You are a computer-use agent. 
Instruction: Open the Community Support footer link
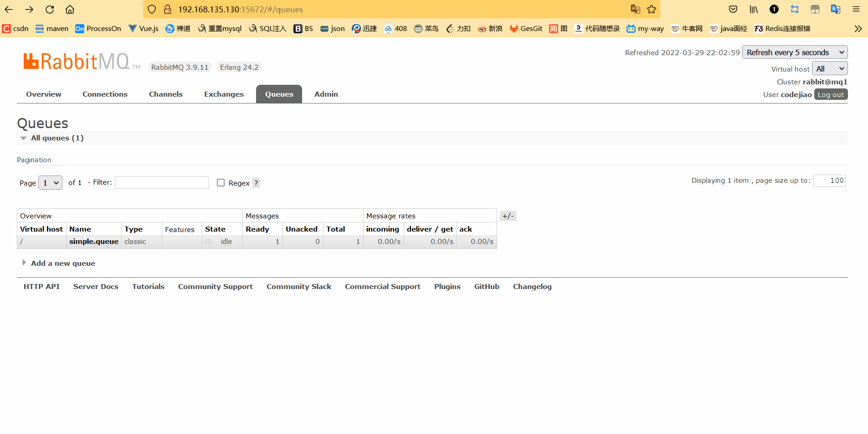pos(216,287)
